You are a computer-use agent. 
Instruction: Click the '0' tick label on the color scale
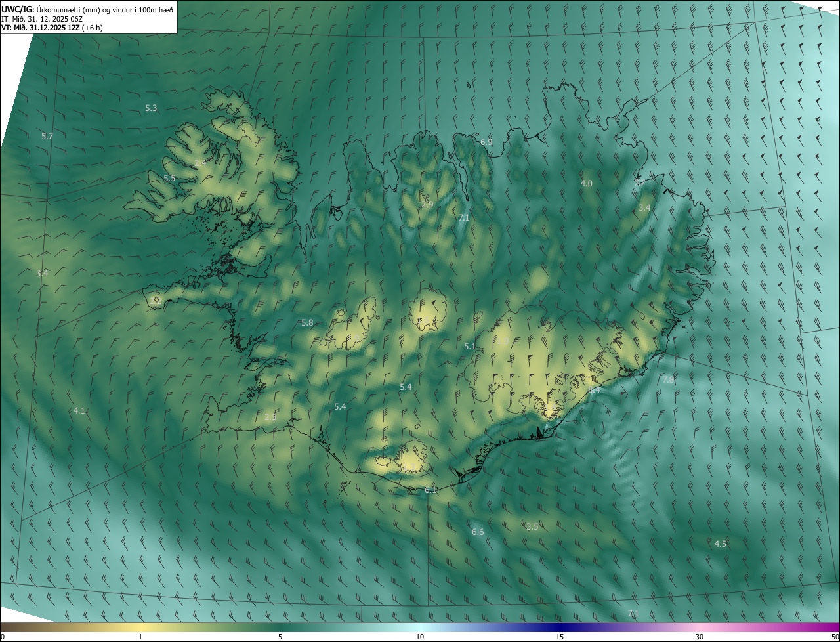(x=3, y=637)
